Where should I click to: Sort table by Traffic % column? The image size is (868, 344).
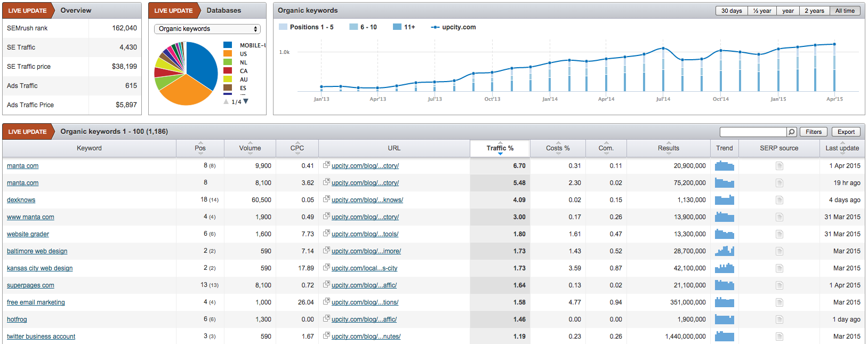(x=500, y=148)
